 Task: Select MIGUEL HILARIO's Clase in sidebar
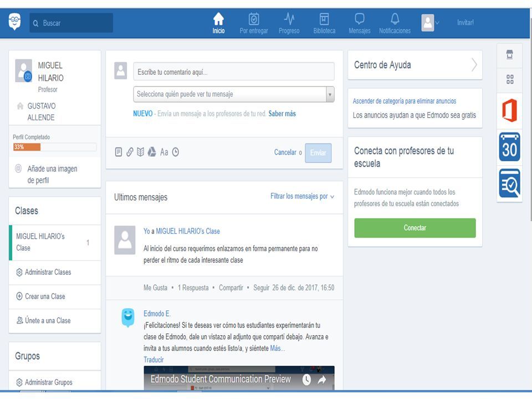coord(55,242)
